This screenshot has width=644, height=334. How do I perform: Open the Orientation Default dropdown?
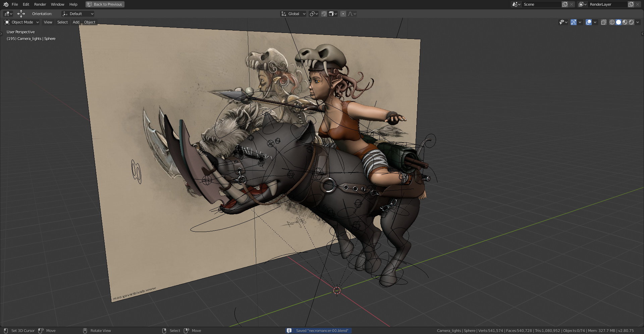pyautogui.click(x=78, y=14)
